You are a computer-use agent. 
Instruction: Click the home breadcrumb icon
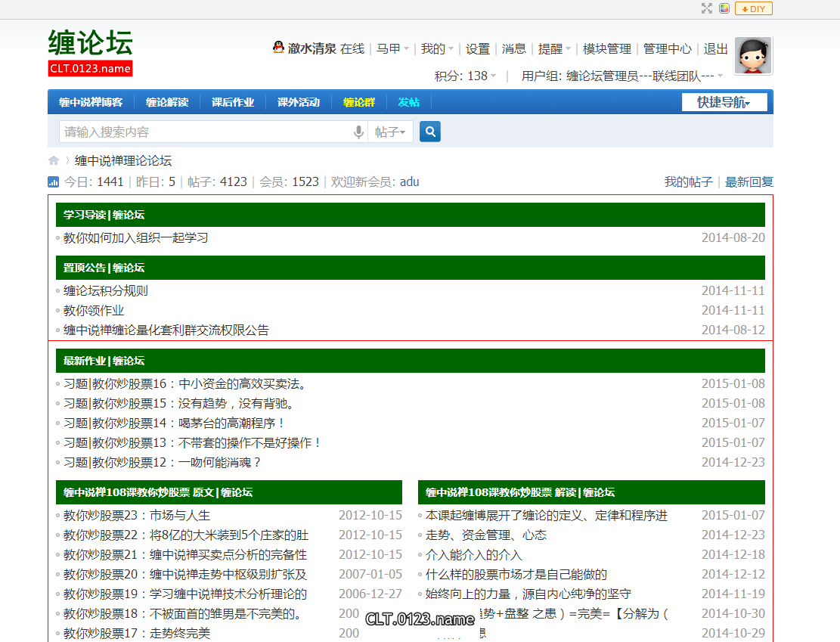[54, 160]
